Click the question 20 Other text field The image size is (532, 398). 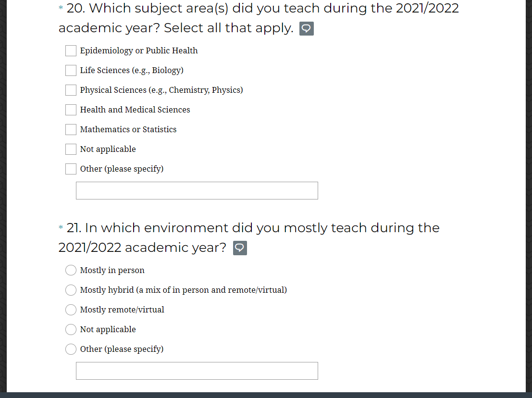pyautogui.click(x=197, y=190)
